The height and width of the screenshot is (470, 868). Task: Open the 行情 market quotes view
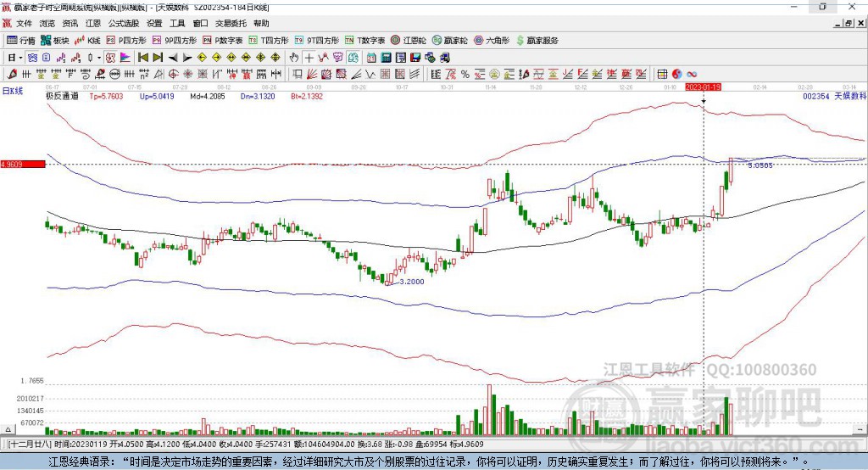(21, 41)
